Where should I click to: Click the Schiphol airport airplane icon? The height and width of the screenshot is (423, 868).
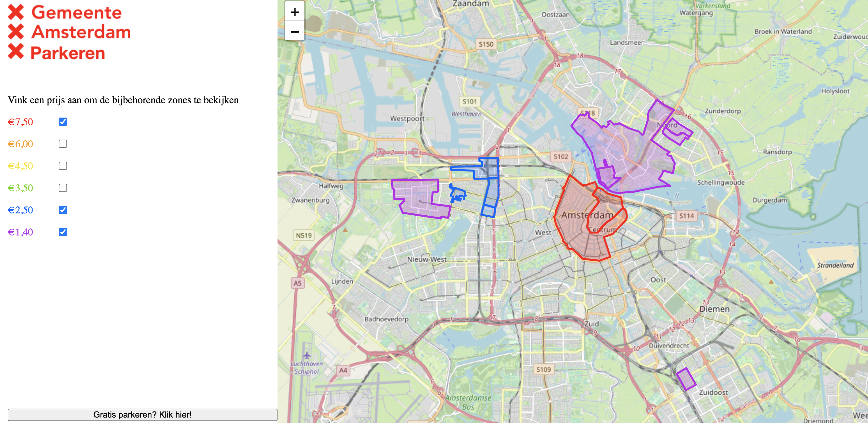pyautogui.click(x=307, y=356)
